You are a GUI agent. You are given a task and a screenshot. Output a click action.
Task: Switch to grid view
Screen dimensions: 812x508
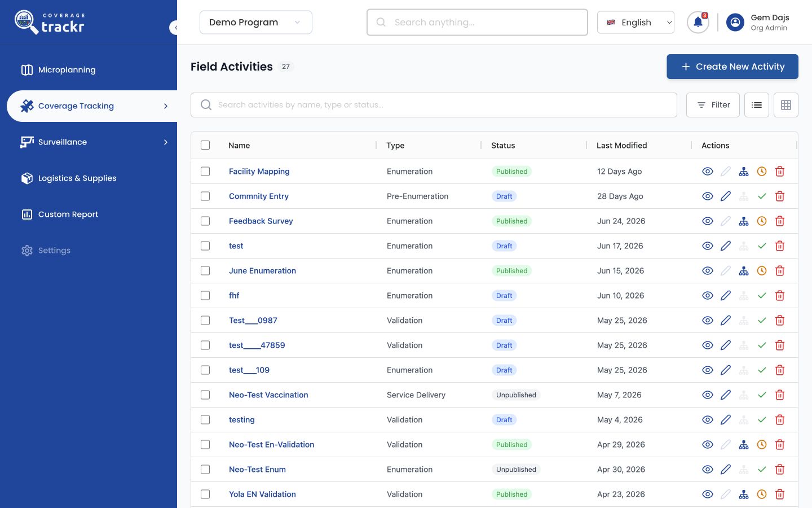pos(786,105)
